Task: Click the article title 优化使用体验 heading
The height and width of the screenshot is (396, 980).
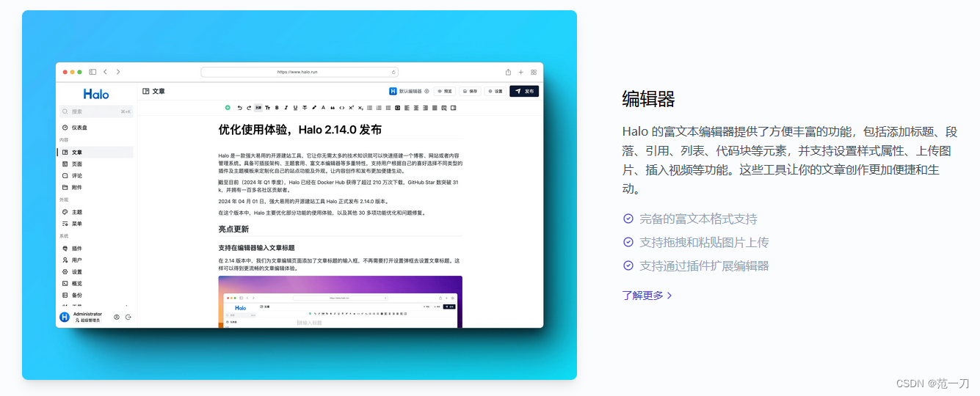Action: (x=300, y=130)
